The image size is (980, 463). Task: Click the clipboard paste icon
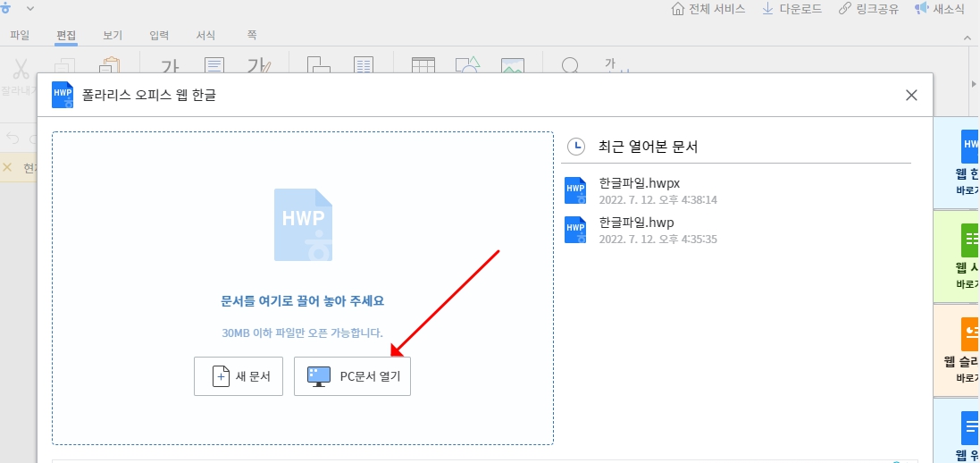pyautogui.click(x=110, y=66)
